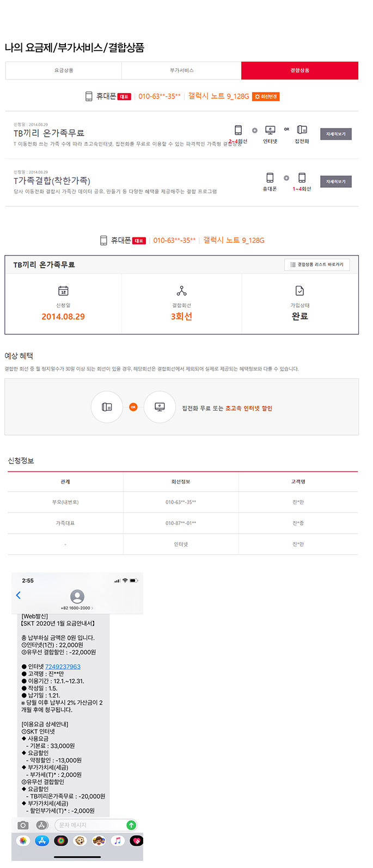Go to 결합상품 리스트 바로가기

click(317, 265)
